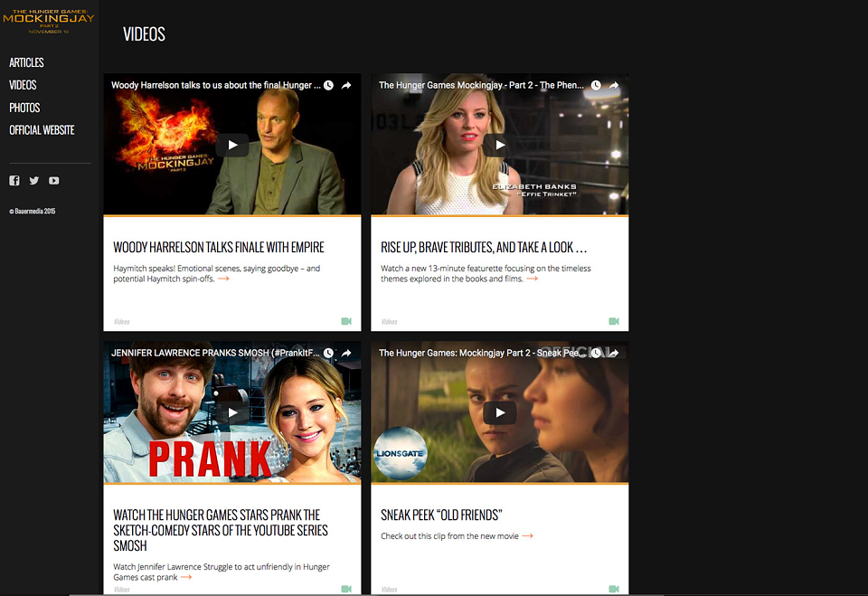This screenshot has height=596, width=868.
Task: Open the Facebook social icon in sidebar
Action: click(14, 181)
